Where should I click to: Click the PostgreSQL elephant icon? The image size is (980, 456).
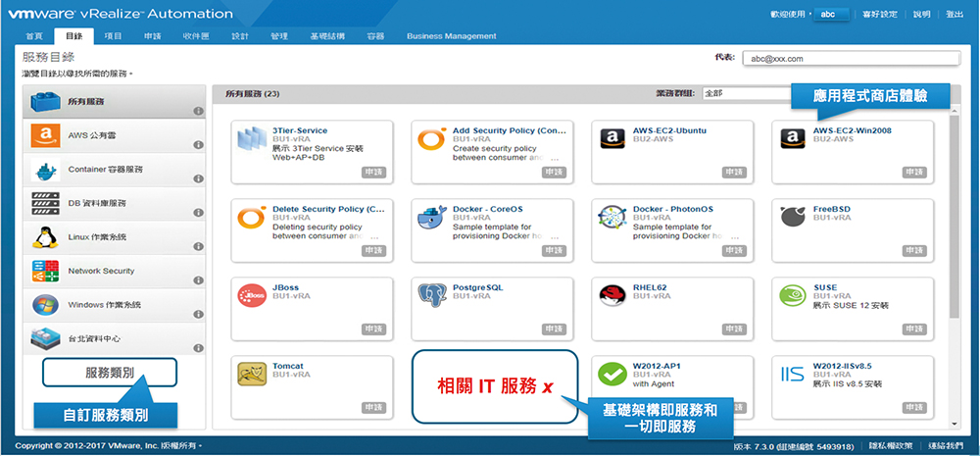coord(432,294)
